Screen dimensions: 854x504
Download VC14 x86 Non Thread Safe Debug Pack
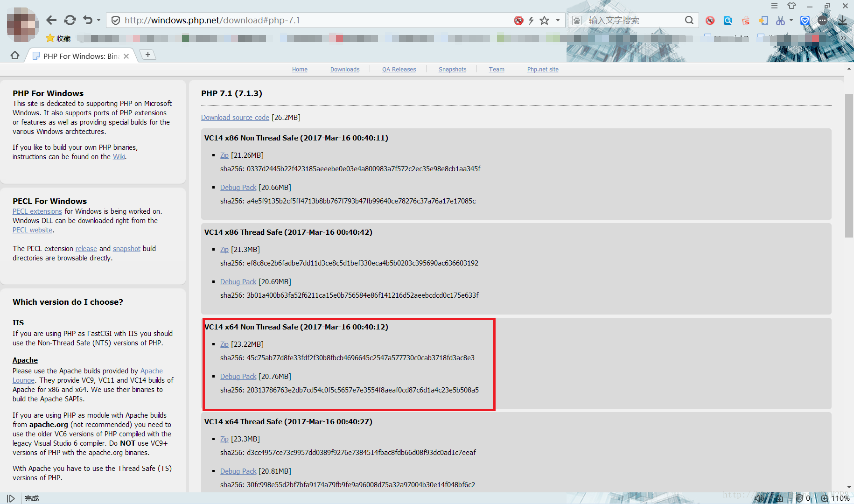pos(238,188)
